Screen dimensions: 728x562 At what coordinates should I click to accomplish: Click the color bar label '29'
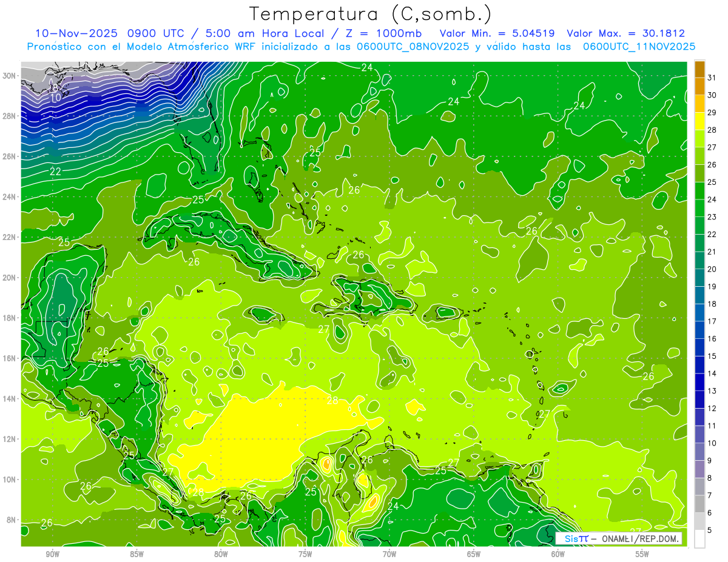712,112
